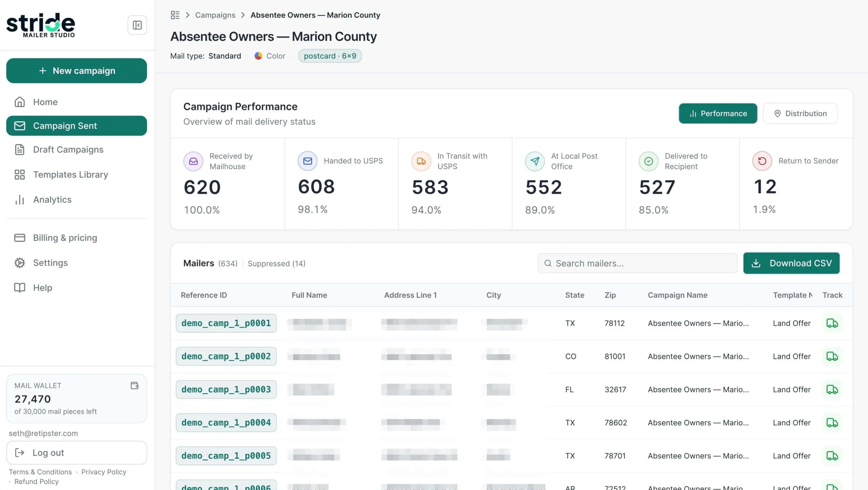Screen dimensions: 868x490
Task: Open Campaign Sent in the sidebar
Action: 77,126
